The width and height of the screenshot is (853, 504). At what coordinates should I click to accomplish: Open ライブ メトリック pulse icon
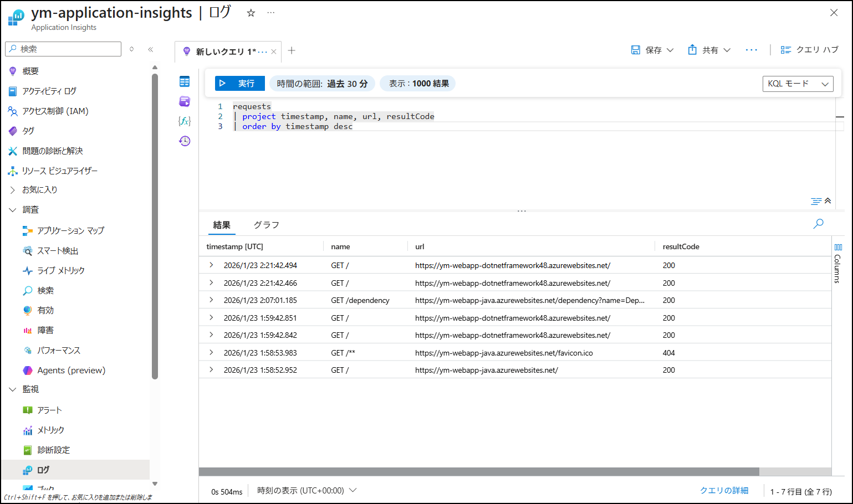click(x=28, y=270)
